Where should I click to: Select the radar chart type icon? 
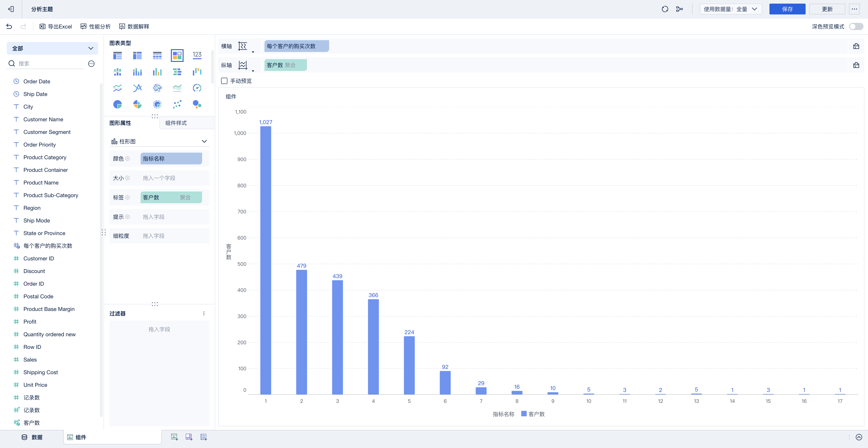157,88
